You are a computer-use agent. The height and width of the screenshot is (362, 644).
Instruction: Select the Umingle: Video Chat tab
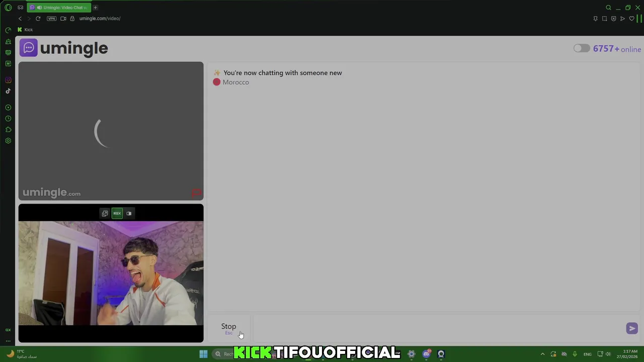pos(59,8)
